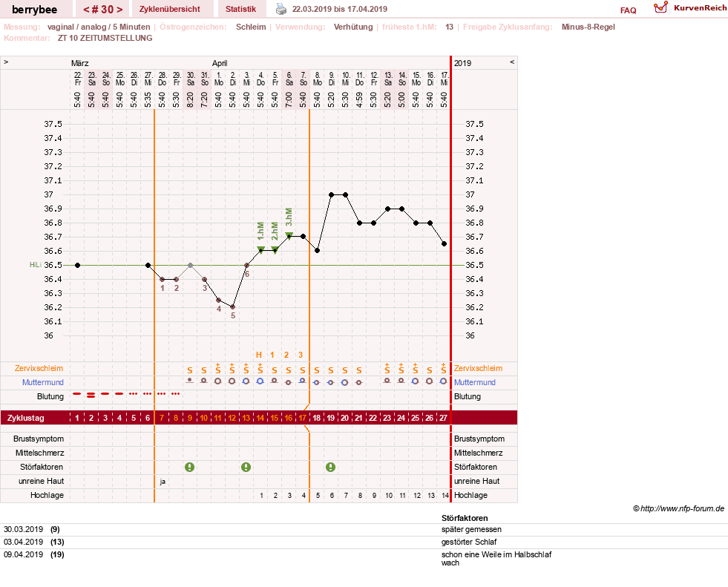The height and width of the screenshot is (587, 728).
Task: Click the 'vaginal / analog / 5 Minuten' value
Action: click(99, 27)
